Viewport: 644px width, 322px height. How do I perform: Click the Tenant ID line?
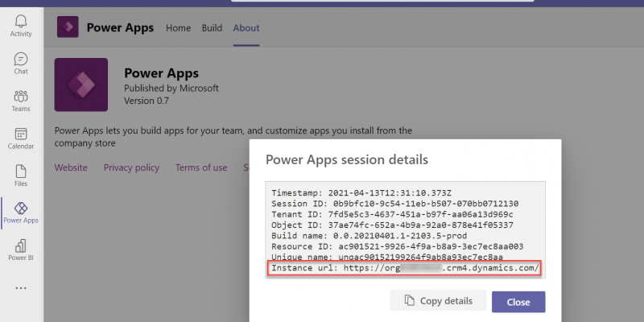point(392,214)
